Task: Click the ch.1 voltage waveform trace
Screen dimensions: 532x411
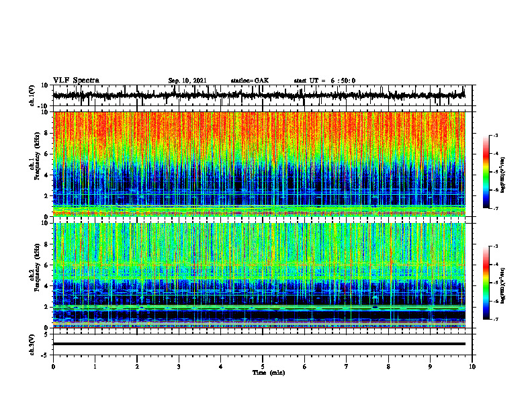Action: click(x=259, y=95)
